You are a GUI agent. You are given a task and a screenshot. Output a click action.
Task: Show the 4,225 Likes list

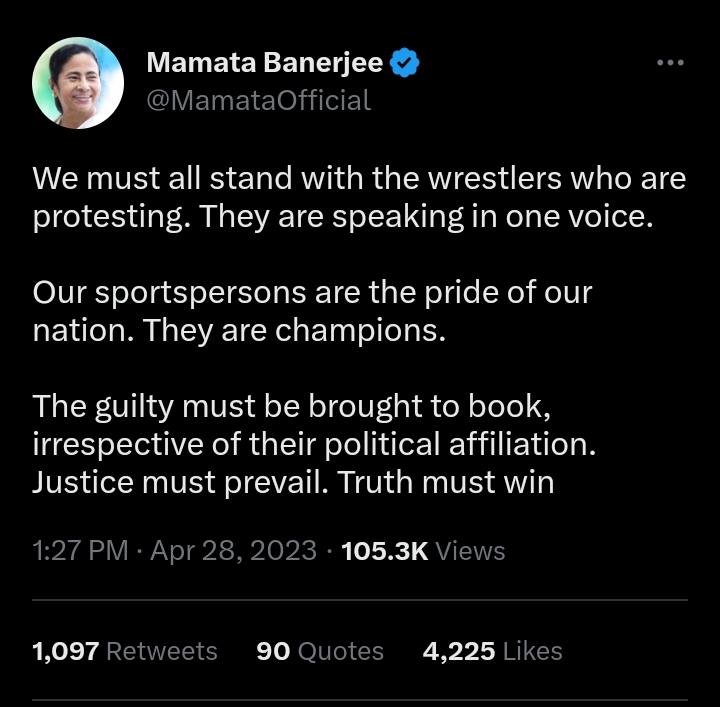[492, 651]
